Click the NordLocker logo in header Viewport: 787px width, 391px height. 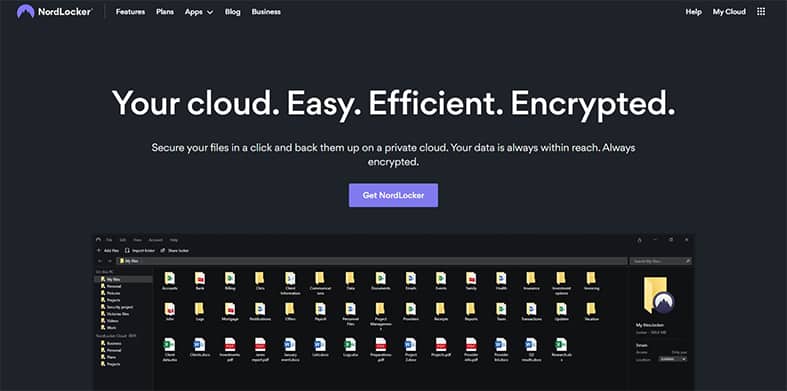tap(54, 12)
